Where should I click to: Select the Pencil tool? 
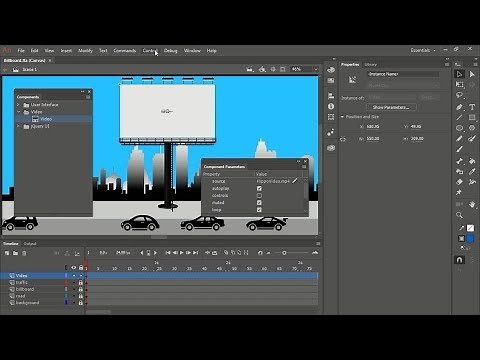(459, 139)
